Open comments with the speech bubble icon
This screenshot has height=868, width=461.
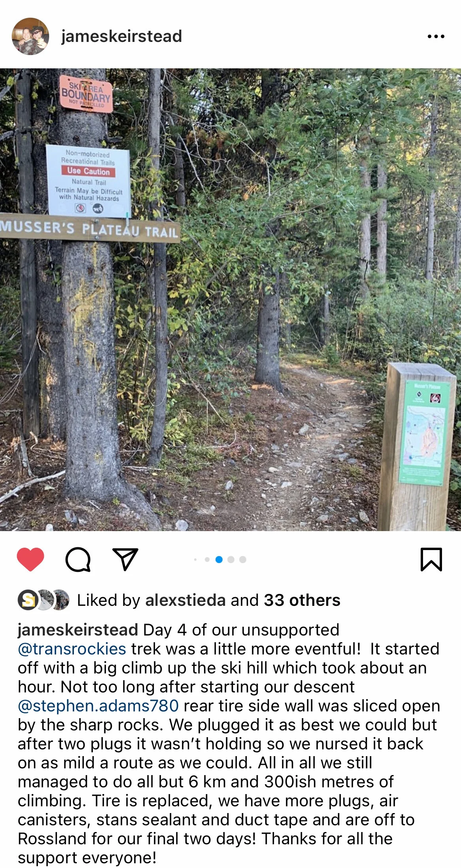[x=78, y=560]
